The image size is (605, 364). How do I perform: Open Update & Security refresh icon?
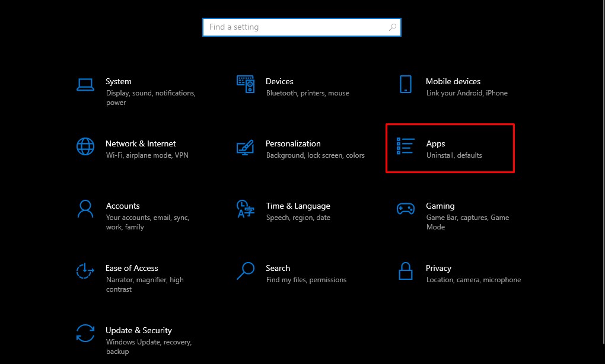[x=85, y=334]
